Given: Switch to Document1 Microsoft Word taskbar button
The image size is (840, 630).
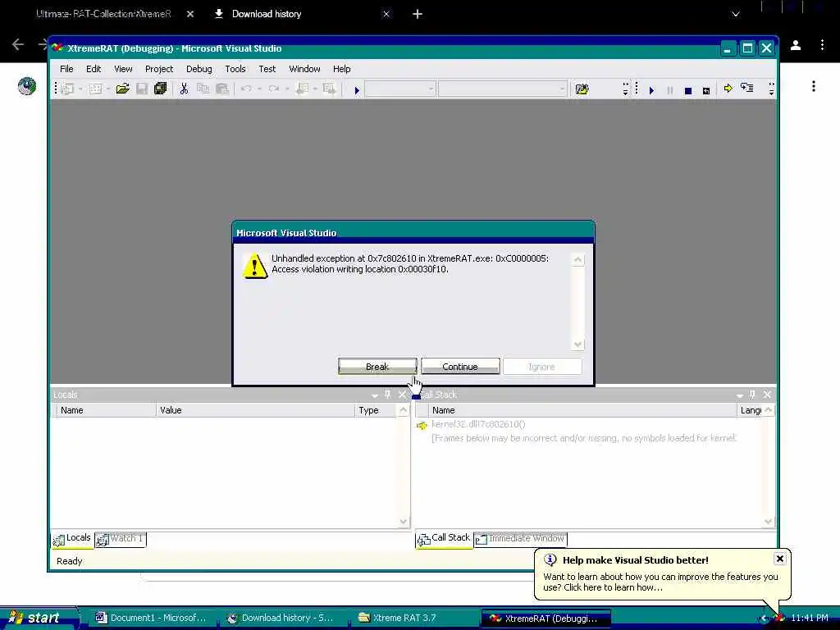Looking at the screenshot, I should [x=151, y=619].
